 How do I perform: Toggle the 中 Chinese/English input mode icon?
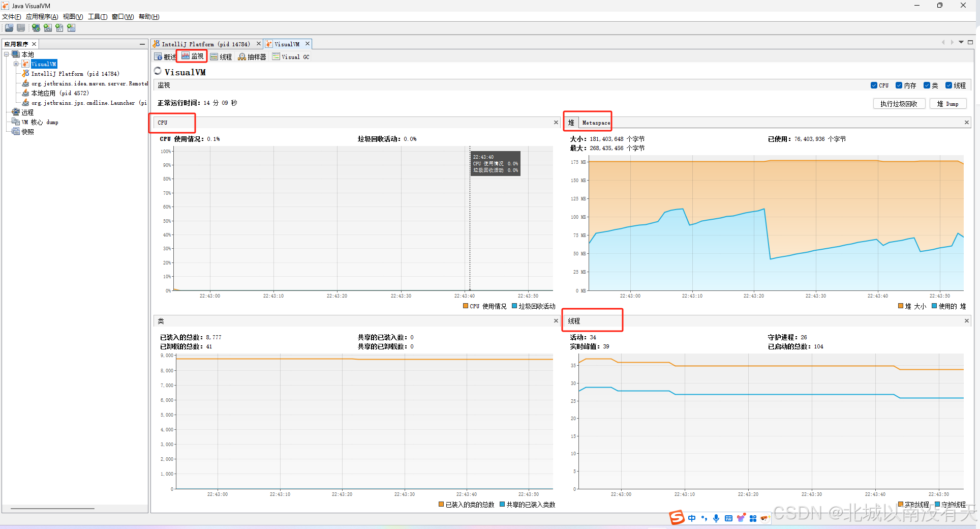692,518
